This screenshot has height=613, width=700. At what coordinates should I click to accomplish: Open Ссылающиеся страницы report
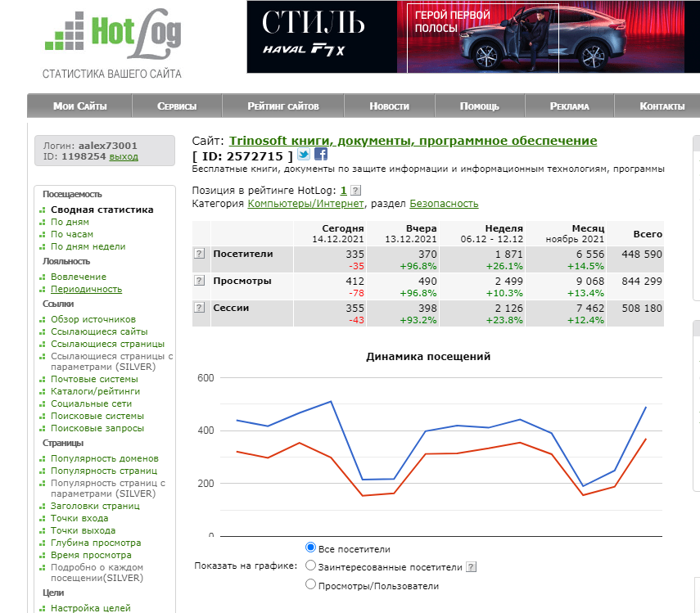pyautogui.click(x=107, y=344)
